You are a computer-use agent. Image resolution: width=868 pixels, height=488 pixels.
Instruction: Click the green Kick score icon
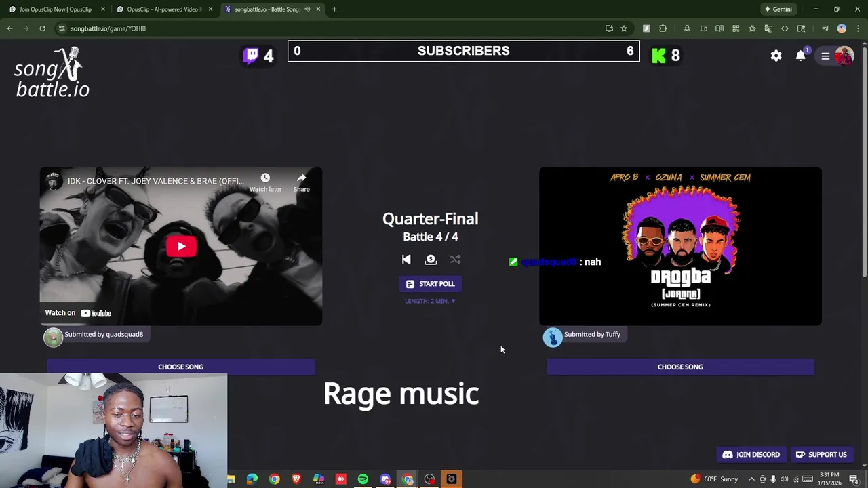[x=658, y=56]
